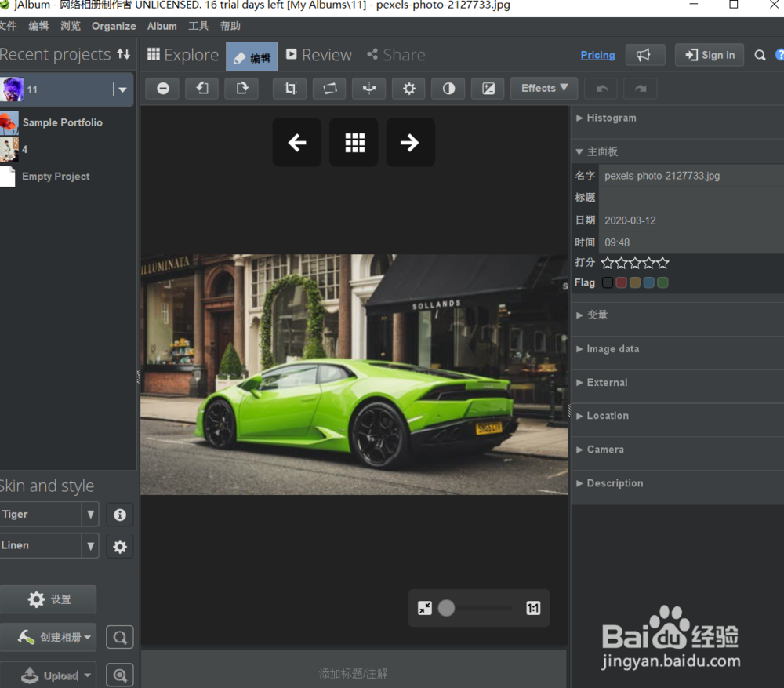Click preview album magnifier beside 创建相册
Image resolution: width=784 pixels, height=688 pixels.
click(120, 638)
